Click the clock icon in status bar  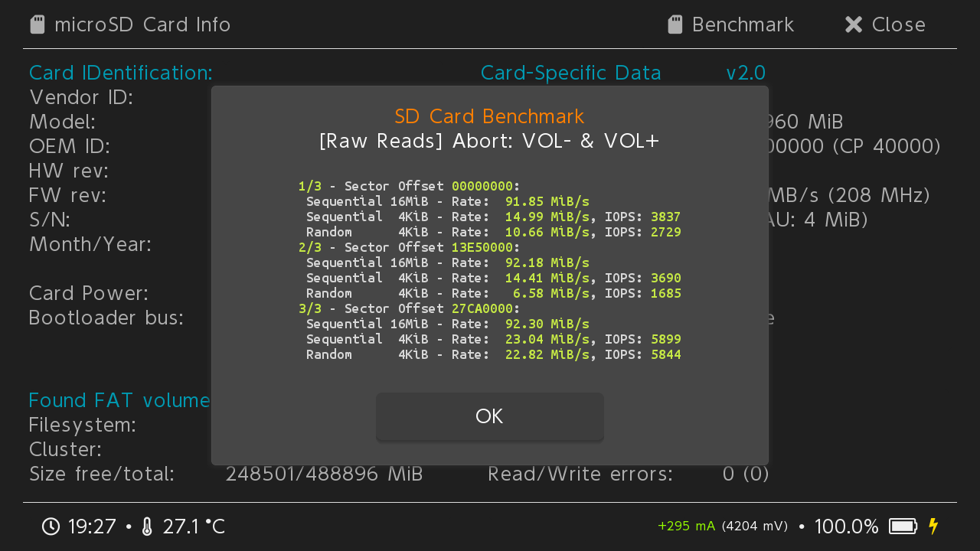[x=51, y=527]
